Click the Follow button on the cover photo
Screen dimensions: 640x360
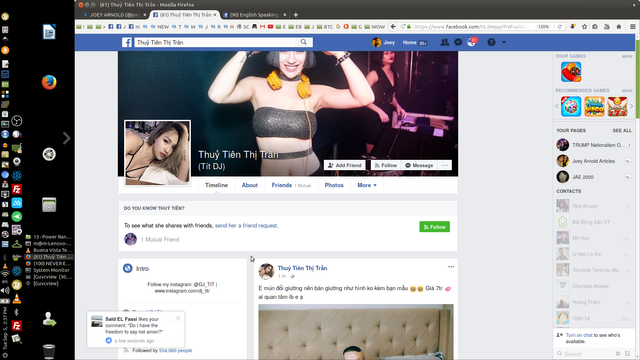[385, 165]
